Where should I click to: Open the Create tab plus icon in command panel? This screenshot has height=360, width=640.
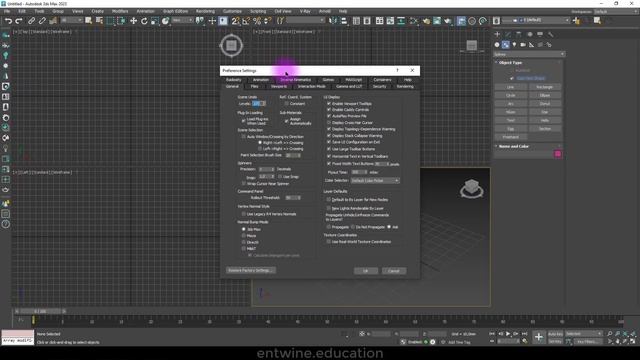[497, 34]
